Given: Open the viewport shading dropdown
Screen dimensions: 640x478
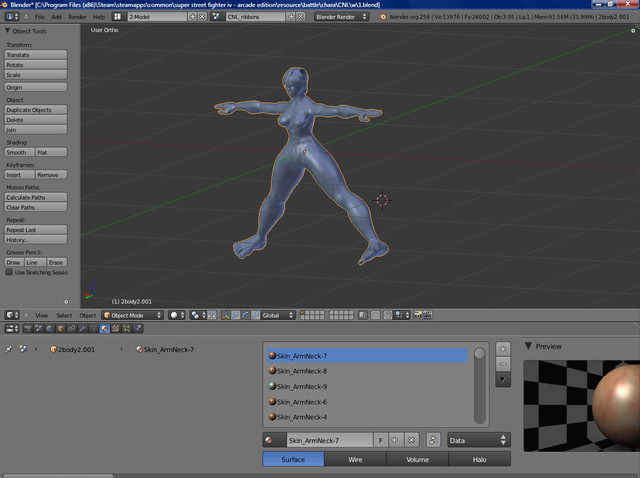Looking at the screenshot, I should point(177,315).
